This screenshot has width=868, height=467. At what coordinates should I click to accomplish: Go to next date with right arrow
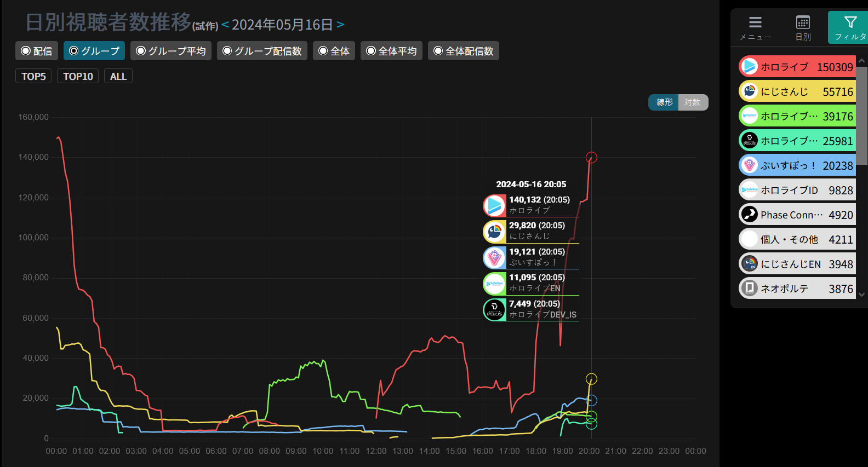click(340, 25)
